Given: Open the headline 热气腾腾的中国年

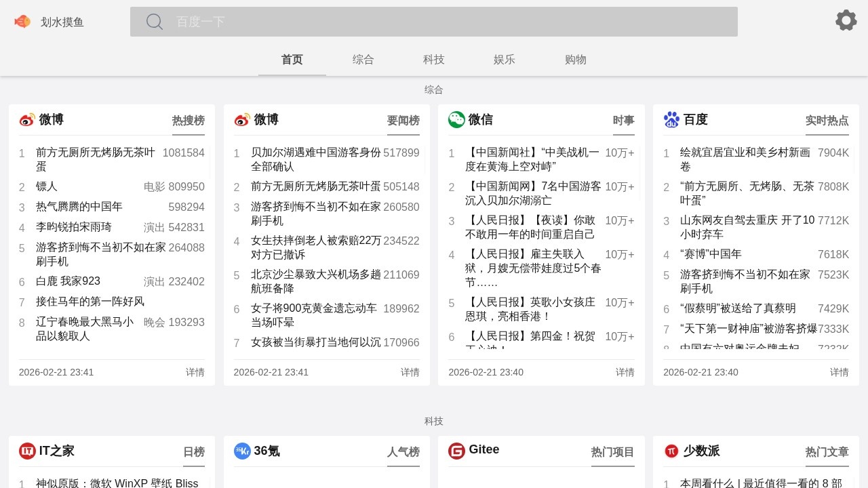Looking at the screenshot, I should coord(79,207).
